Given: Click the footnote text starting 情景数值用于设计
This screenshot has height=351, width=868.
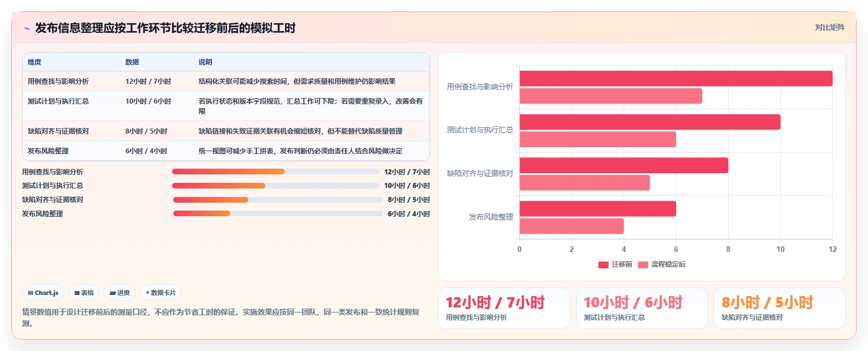Looking at the screenshot, I should [x=221, y=318].
